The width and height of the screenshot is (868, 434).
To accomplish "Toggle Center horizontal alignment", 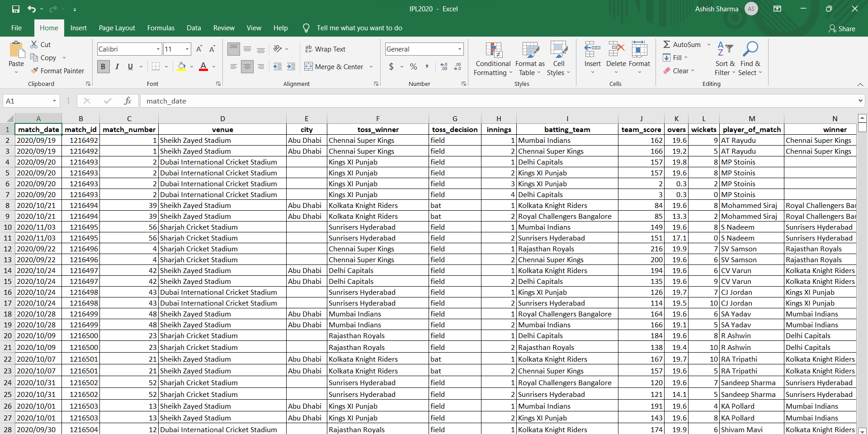I will pos(247,66).
